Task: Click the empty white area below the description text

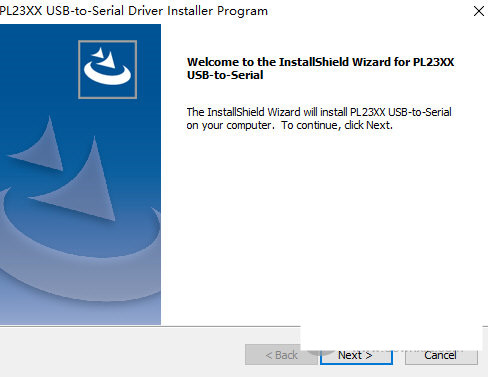Action: 323,227
